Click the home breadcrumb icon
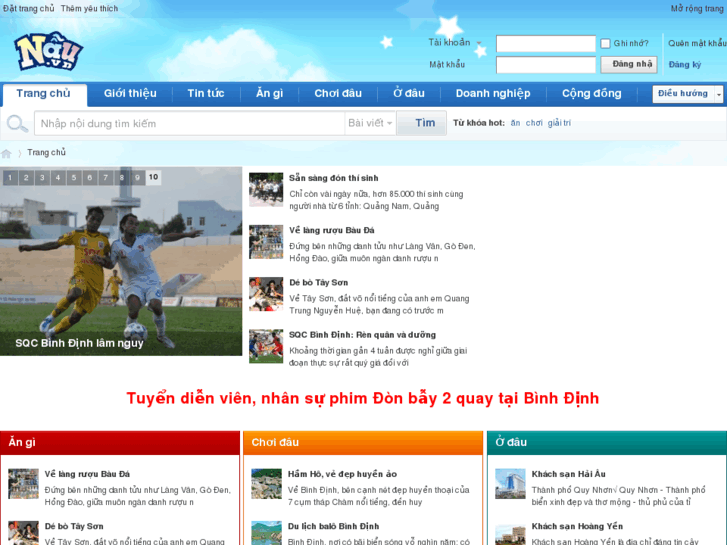Screen dimensions: 727x545 point(7,153)
